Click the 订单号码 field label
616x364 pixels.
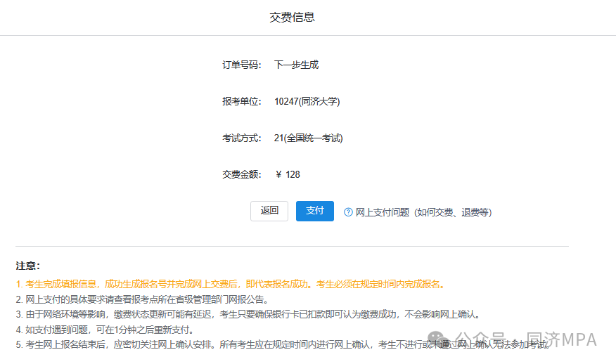point(241,65)
